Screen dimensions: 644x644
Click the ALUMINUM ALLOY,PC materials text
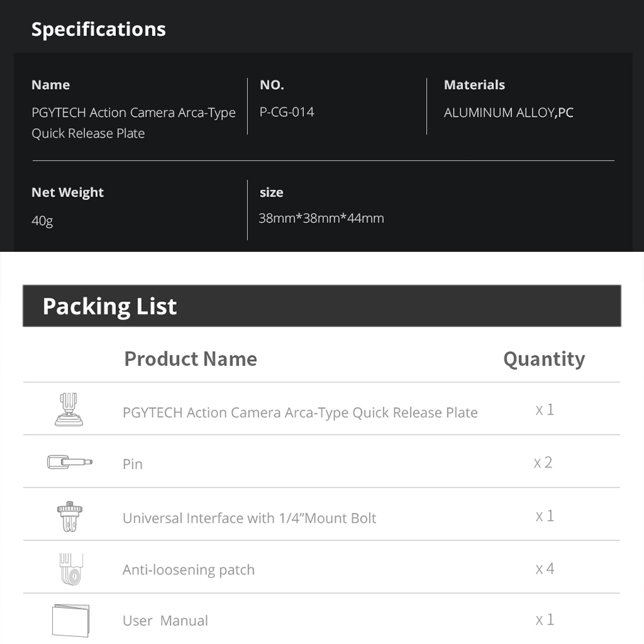tap(509, 113)
